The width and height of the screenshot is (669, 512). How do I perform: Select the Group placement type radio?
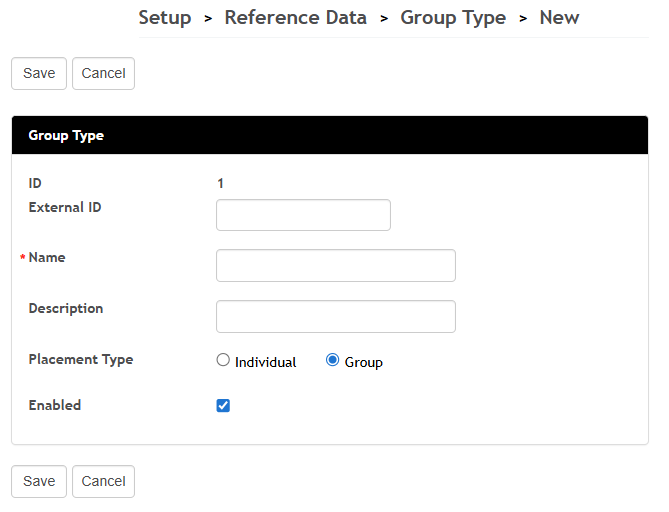[x=332, y=360]
